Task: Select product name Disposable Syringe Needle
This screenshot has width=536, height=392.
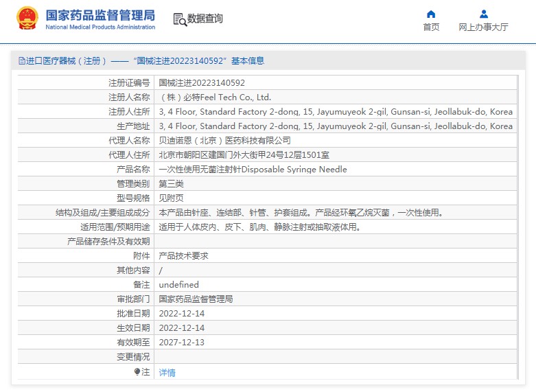Action: click(x=253, y=170)
